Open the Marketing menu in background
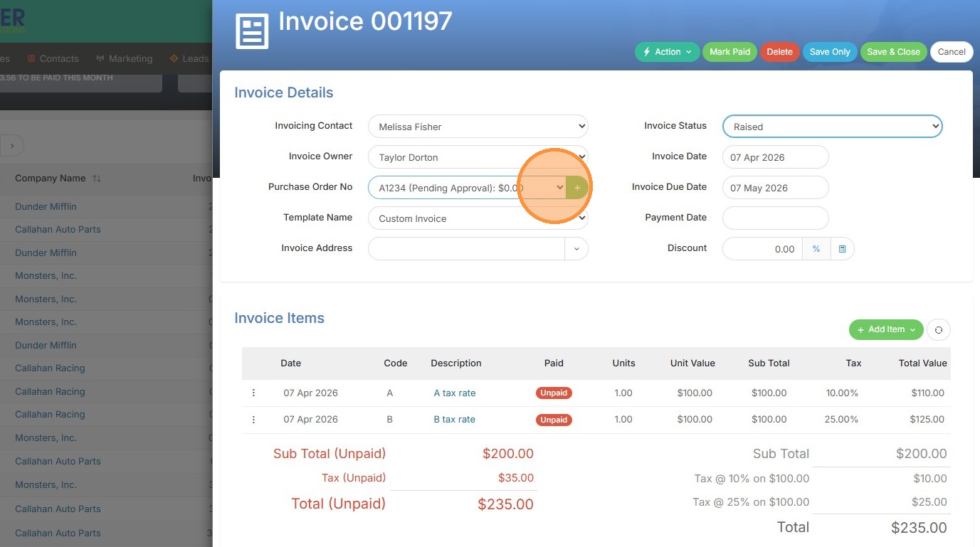 (x=124, y=59)
